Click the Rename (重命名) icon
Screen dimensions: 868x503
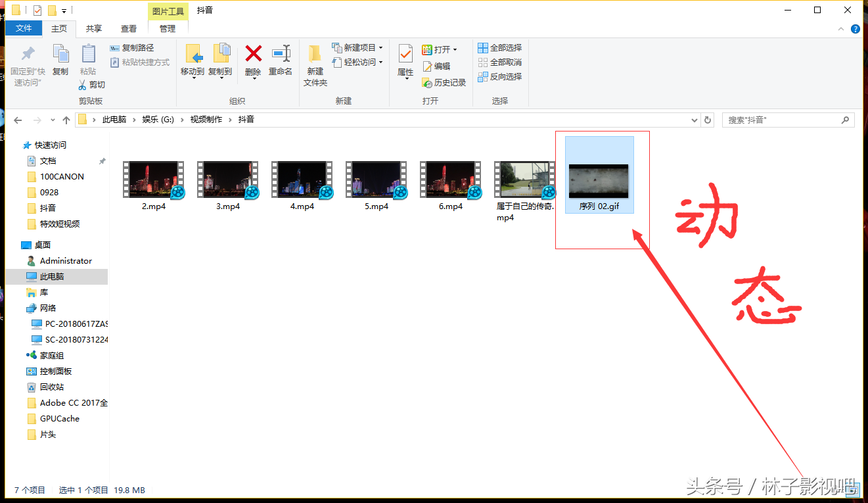[x=281, y=53]
